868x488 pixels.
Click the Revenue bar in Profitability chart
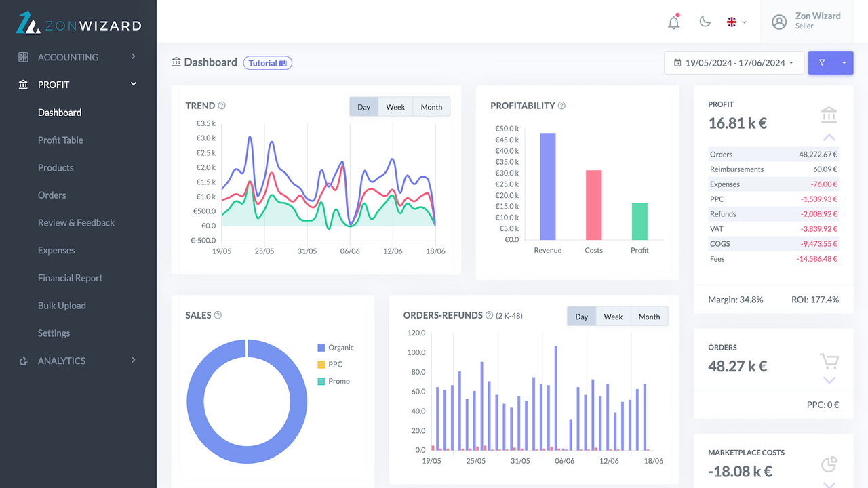[548, 186]
